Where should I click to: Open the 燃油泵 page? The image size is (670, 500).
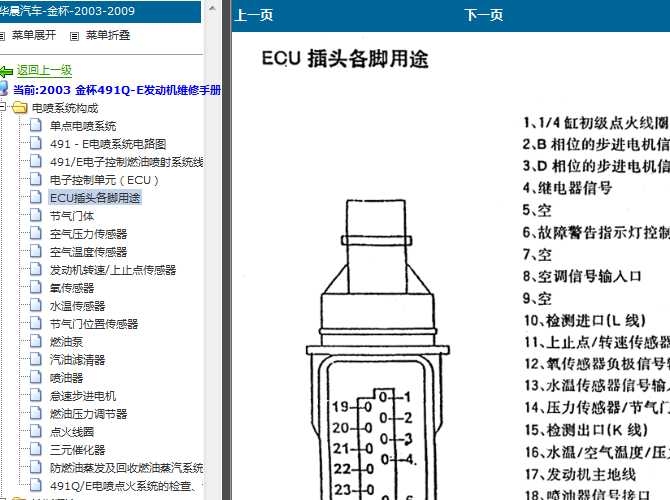point(66,341)
